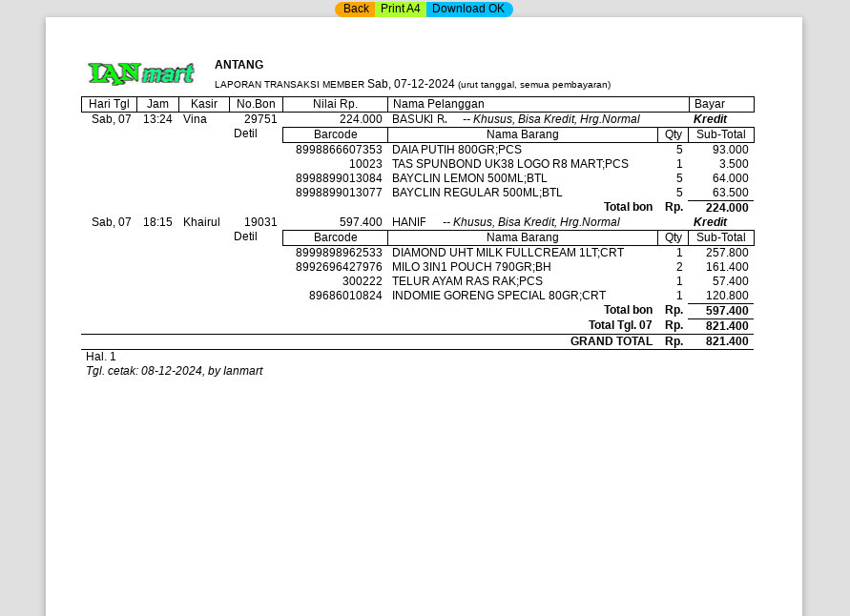Click the ANTANG store title
850x616 pixels.
coord(238,65)
